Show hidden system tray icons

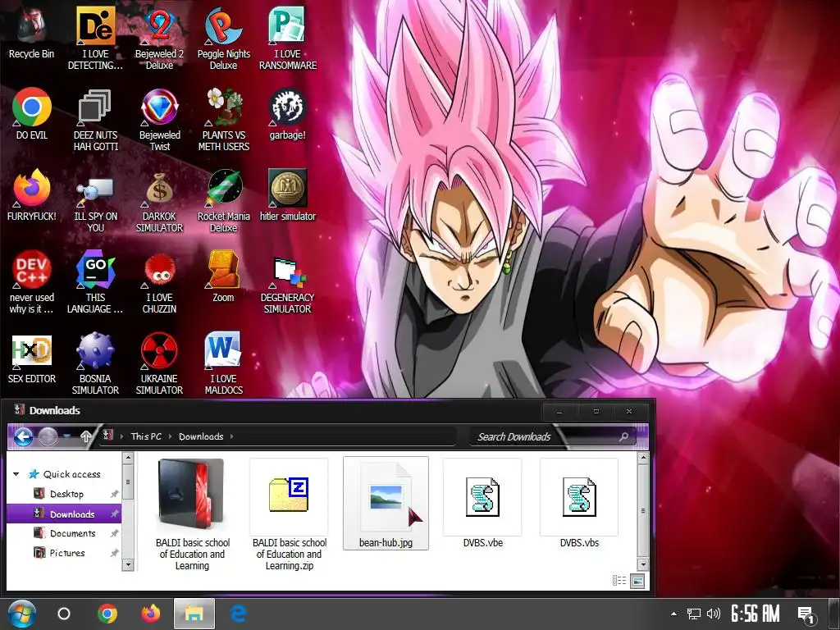coord(674,614)
